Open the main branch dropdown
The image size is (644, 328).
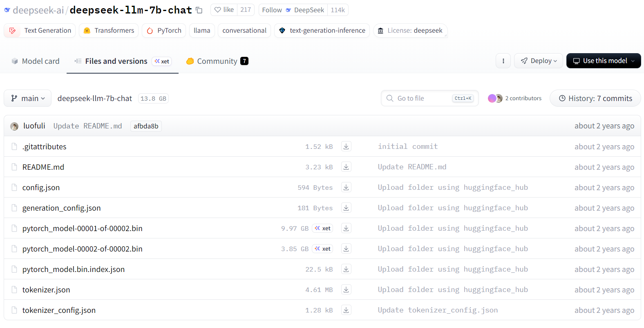28,98
